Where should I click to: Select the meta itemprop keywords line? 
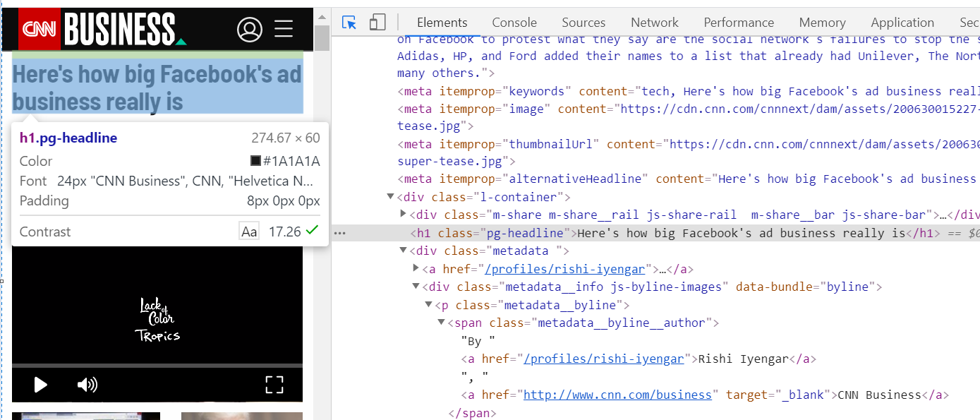coord(689,91)
